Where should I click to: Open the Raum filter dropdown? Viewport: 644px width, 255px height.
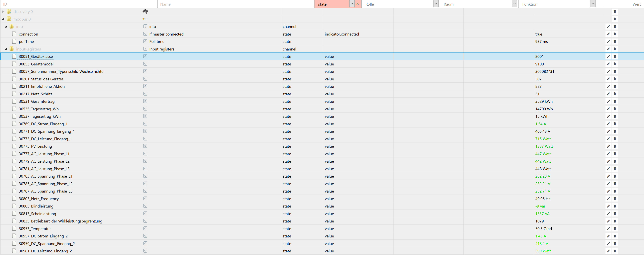pos(514,4)
